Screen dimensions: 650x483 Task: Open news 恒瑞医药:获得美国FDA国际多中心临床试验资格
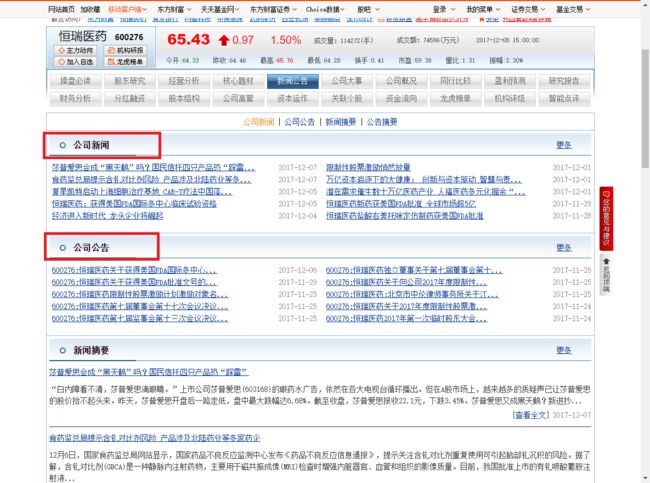tap(134, 204)
